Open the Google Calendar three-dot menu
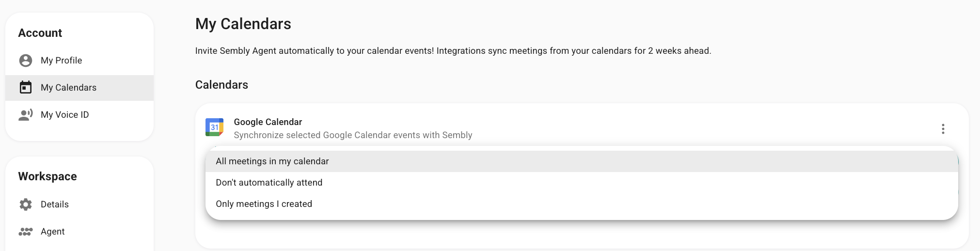Image resolution: width=980 pixels, height=251 pixels. click(x=943, y=129)
